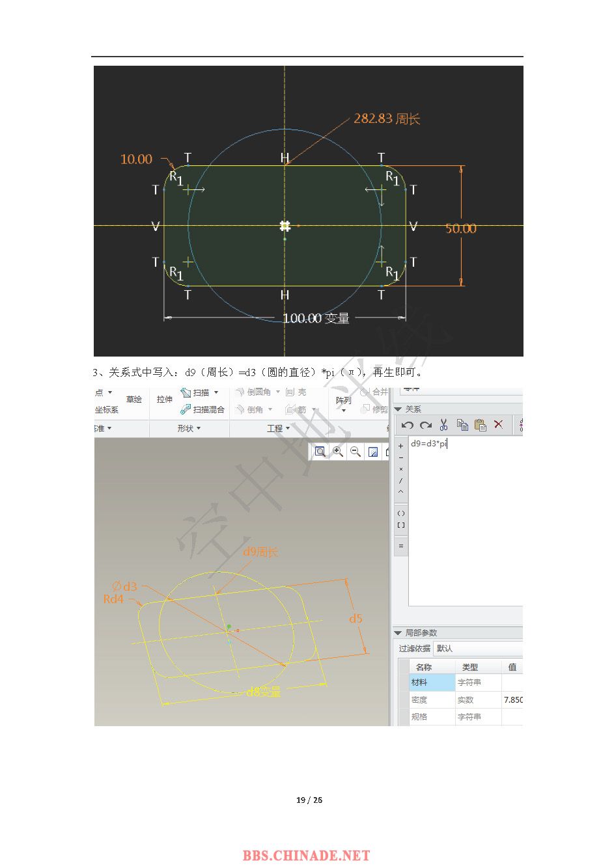
Task: Select the 合并 merge tool
Action: click(375, 392)
